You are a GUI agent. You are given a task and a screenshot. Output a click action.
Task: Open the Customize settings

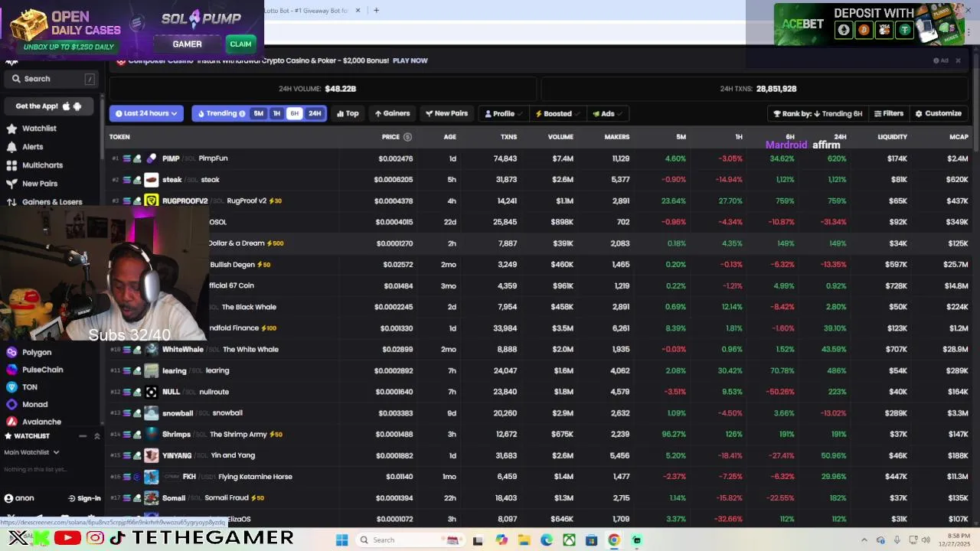coord(938,113)
